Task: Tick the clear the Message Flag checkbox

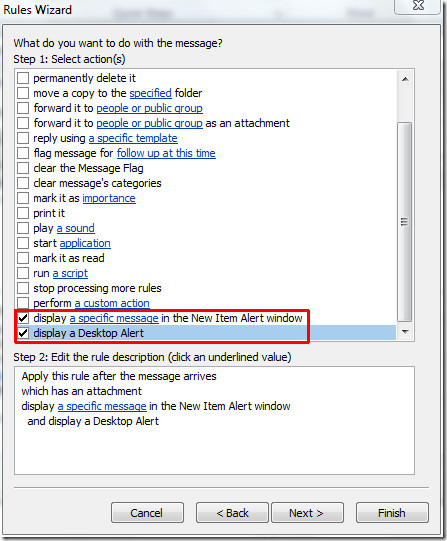Action: point(23,168)
